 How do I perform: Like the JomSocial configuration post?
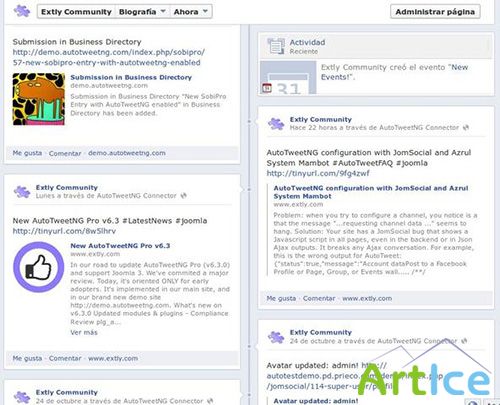point(281,298)
